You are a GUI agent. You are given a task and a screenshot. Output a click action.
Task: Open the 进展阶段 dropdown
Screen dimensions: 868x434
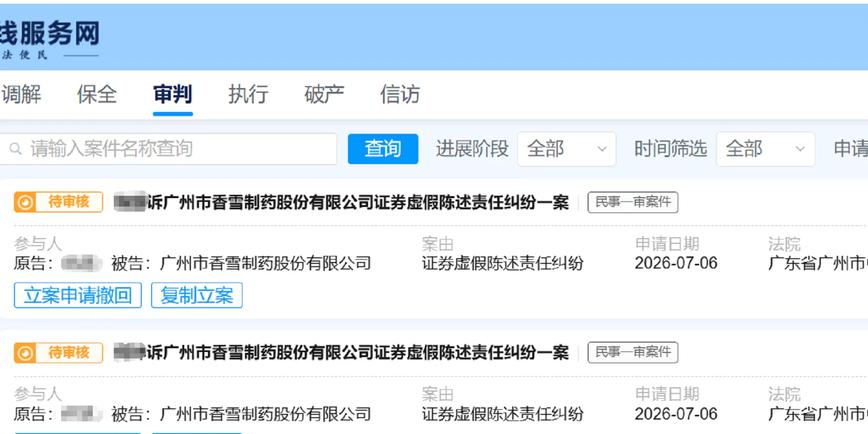566,149
